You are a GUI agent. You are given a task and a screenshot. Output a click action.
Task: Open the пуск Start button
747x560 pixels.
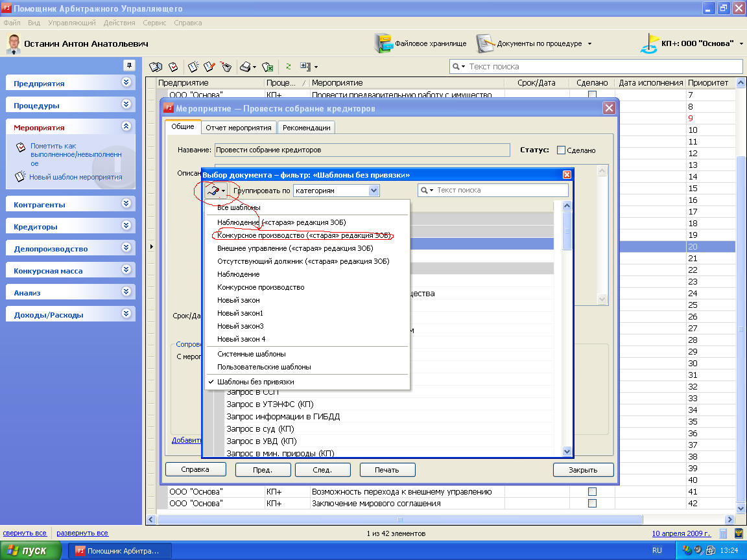(x=31, y=550)
